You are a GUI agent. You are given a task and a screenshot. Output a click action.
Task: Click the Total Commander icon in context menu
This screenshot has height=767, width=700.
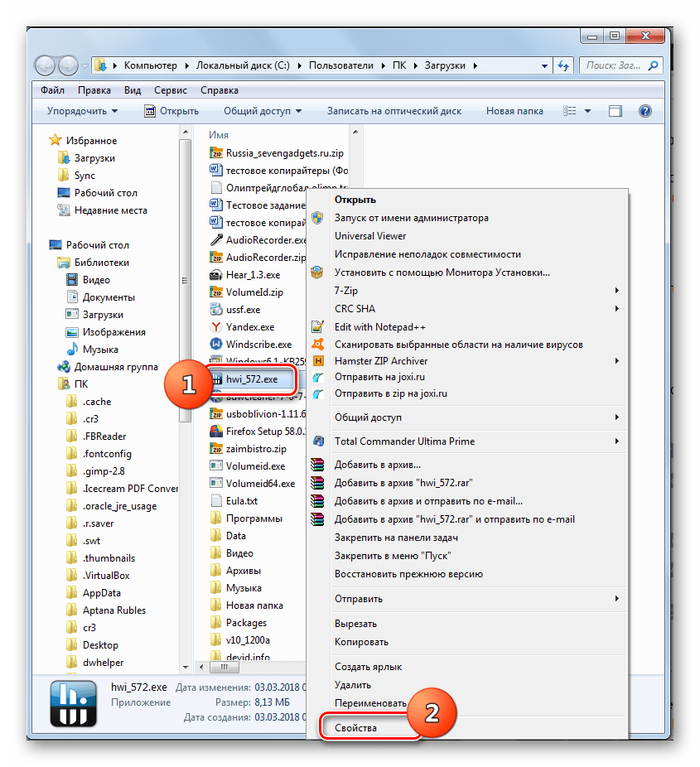point(318,441)
